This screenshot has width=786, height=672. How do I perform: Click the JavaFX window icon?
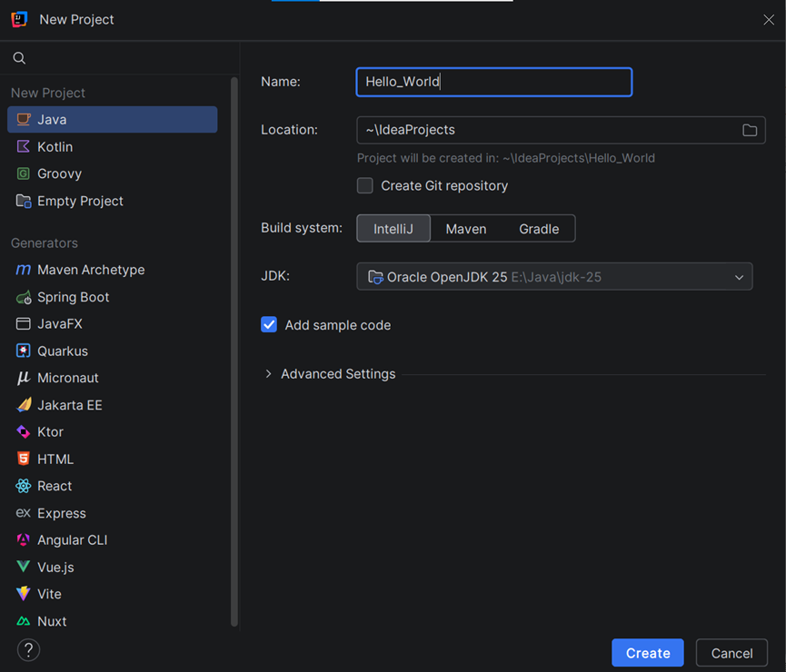(x=24, y=323)
